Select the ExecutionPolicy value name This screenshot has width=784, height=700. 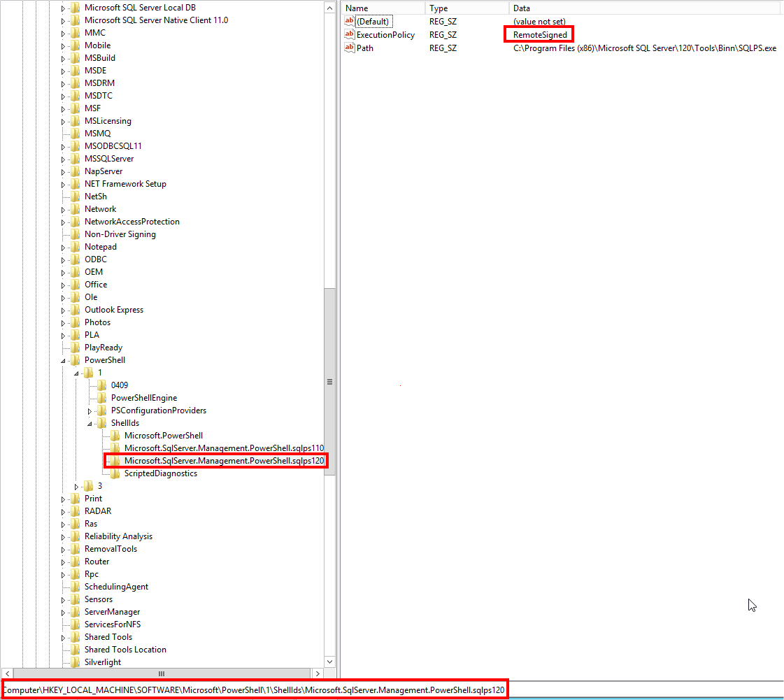385,34
